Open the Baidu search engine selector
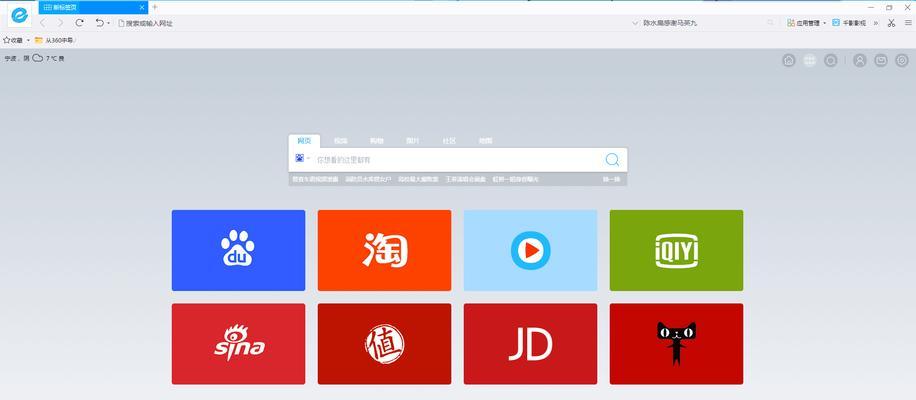Screen dimensions: 916x400 pos(303,158)
